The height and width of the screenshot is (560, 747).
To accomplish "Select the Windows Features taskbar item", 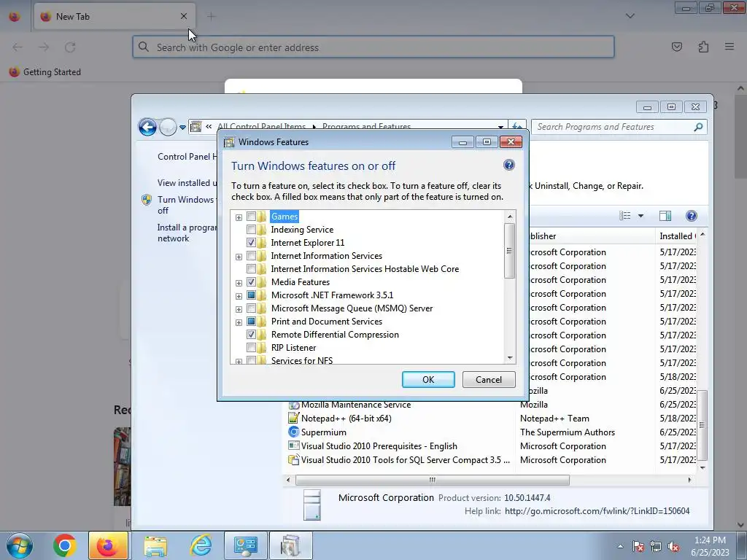I will (x=291, y=545).
